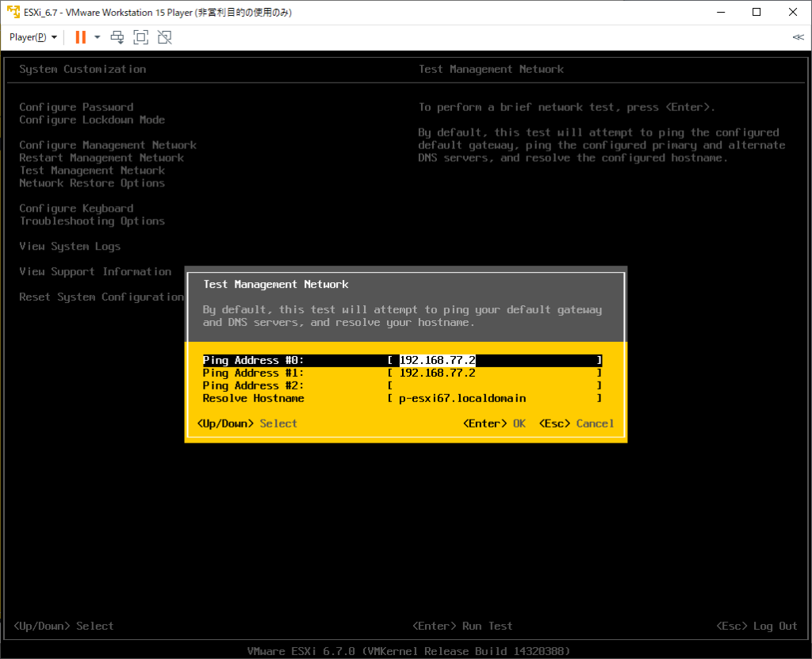This screenshot has width=812, height=659.
Task: Select Configure Password menu entry
Action: 76,107
